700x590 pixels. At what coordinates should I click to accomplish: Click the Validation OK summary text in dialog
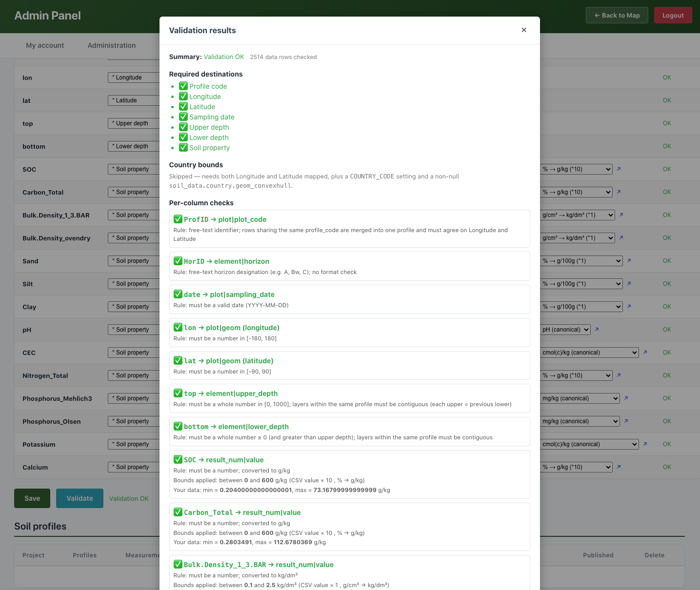[x=224, y=57]
